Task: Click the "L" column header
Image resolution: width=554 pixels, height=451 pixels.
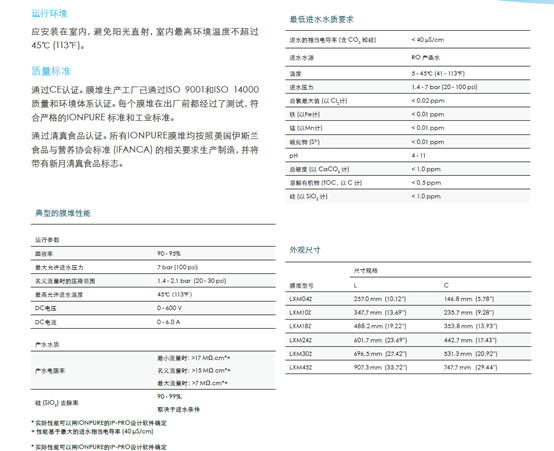Action: tap(355, 285)
